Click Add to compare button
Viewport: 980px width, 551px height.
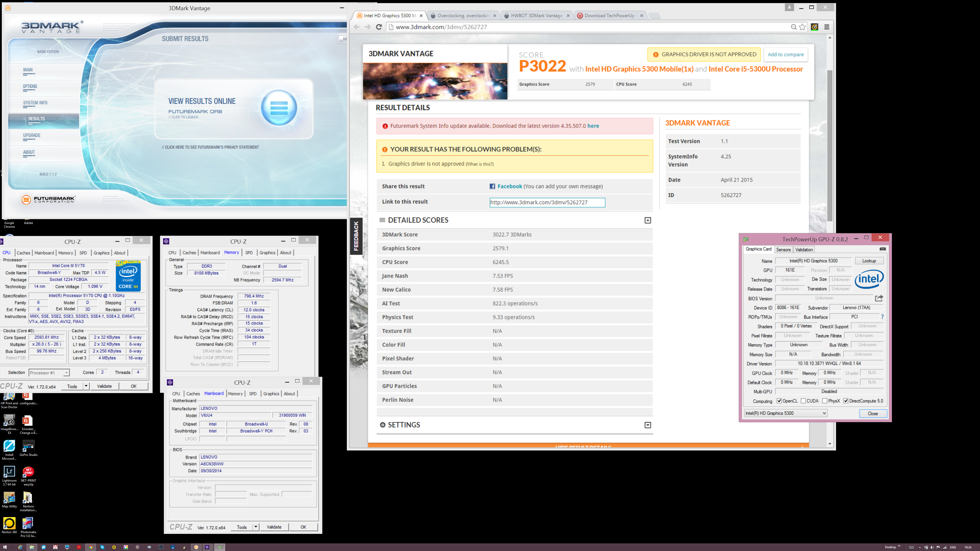786,54
